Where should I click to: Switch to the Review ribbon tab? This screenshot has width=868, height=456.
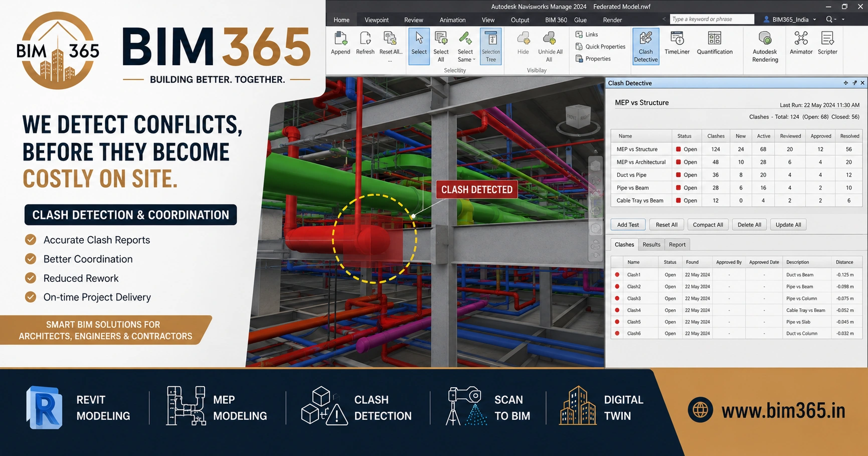click(414, 20)
